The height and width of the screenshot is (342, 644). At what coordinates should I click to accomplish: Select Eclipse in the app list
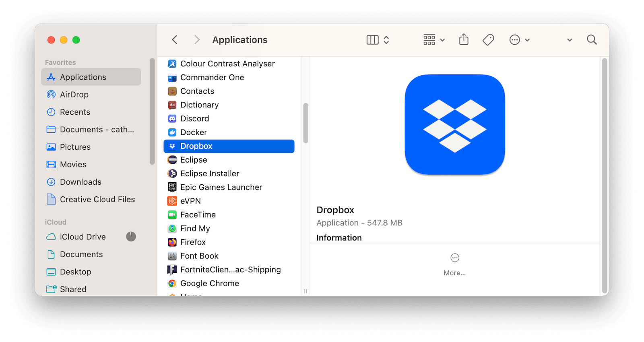coord(229,160)
